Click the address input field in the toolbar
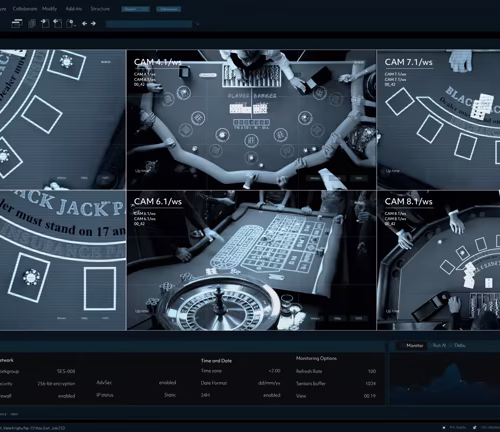The height and width of the screenshot is (432, 500). (149, 24)
